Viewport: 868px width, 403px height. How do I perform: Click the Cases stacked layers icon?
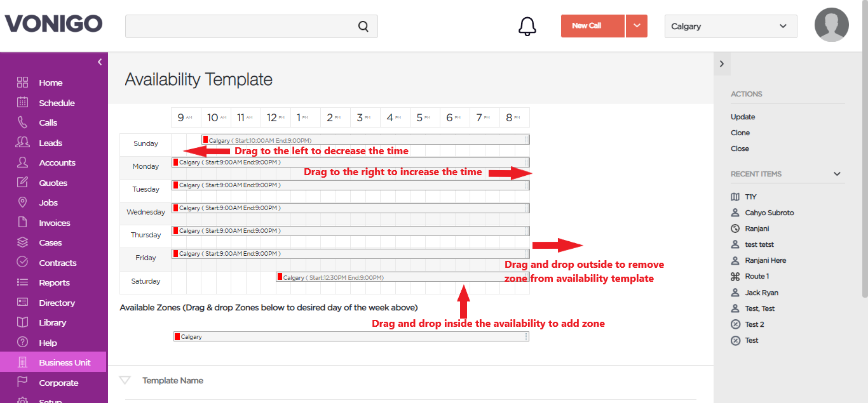click(23, 242)
